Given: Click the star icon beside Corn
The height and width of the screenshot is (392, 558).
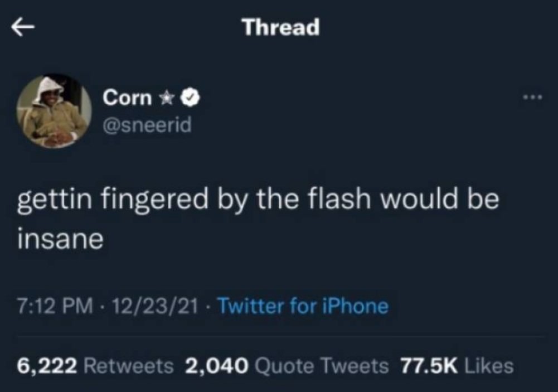Looking at the screenshot, I should point(168,98).
